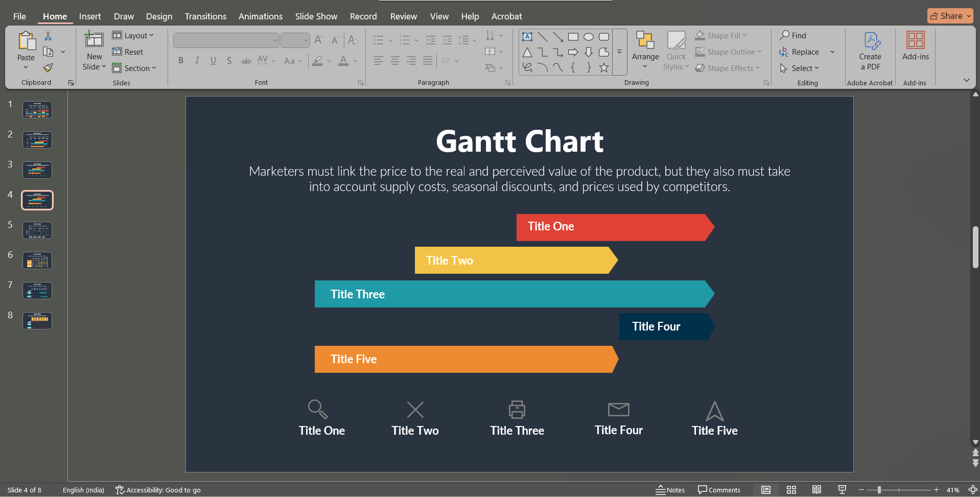Click the Share button
The image size is (980, 497).
point(949,15)
